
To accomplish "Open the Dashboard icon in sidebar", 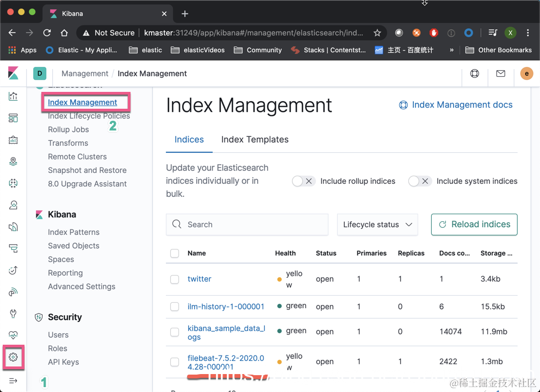I will click(x=13, y=118).
